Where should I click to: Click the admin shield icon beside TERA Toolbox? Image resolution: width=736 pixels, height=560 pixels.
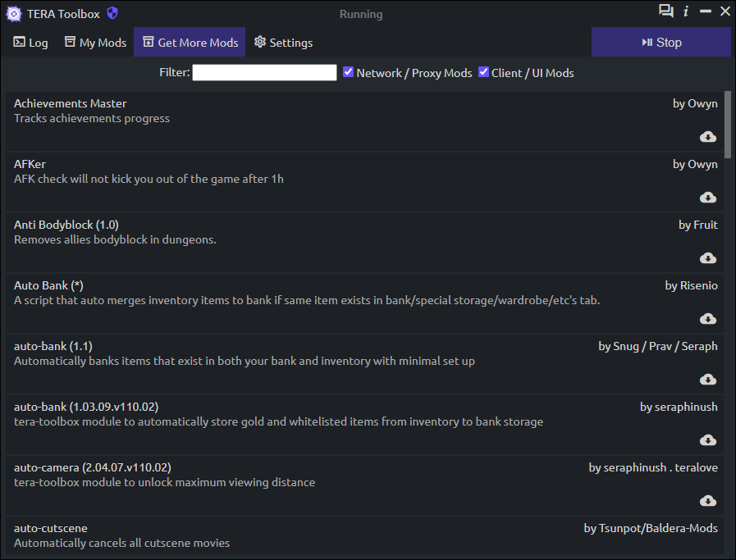click(x=112, y=13)
